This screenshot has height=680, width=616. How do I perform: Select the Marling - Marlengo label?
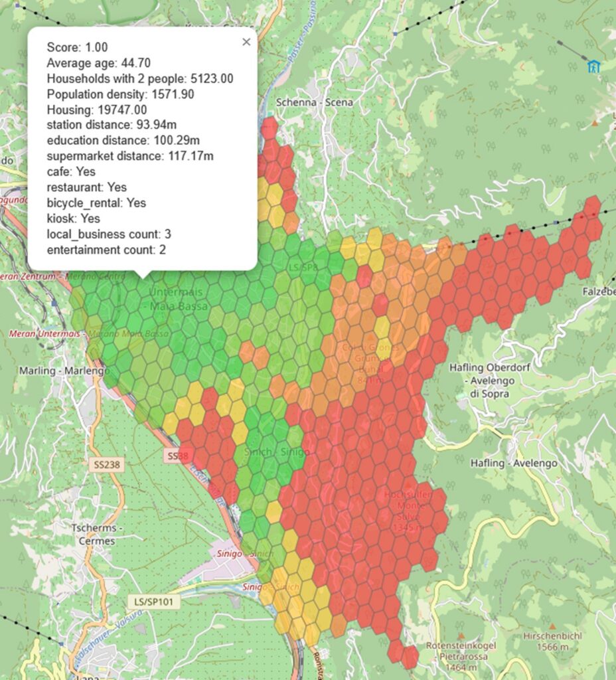coord(65,371)
